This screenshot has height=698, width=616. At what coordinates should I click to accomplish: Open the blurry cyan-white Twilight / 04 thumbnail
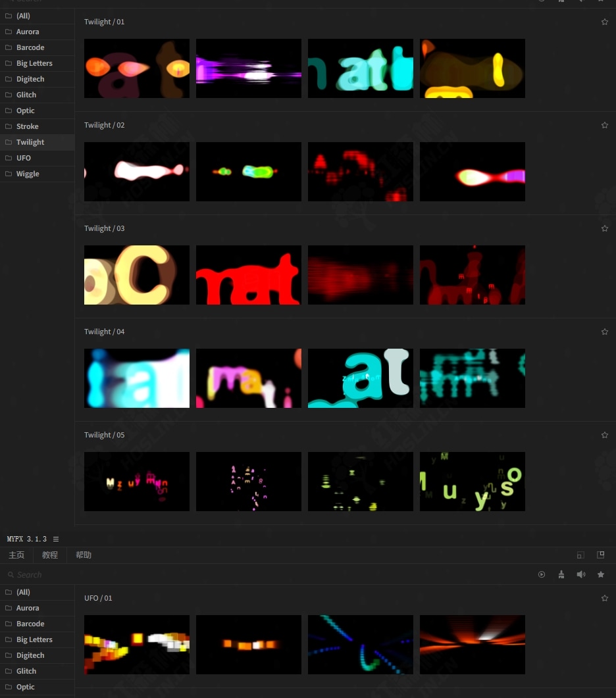(137, 378)
